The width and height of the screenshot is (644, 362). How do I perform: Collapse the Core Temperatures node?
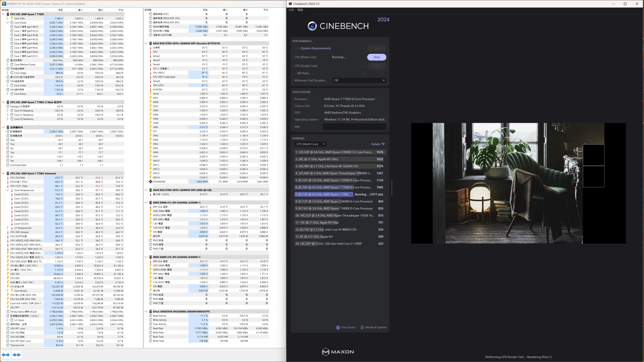coord(7,190)
